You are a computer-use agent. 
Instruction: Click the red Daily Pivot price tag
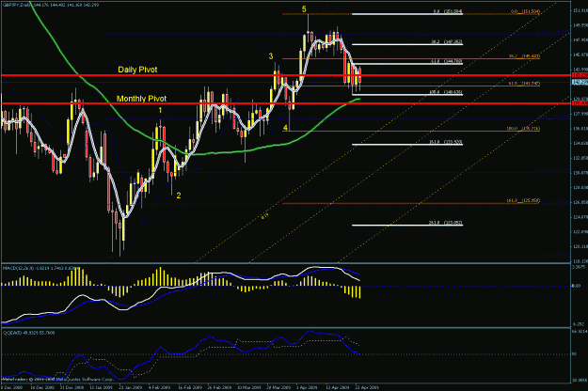click(580, 75)
